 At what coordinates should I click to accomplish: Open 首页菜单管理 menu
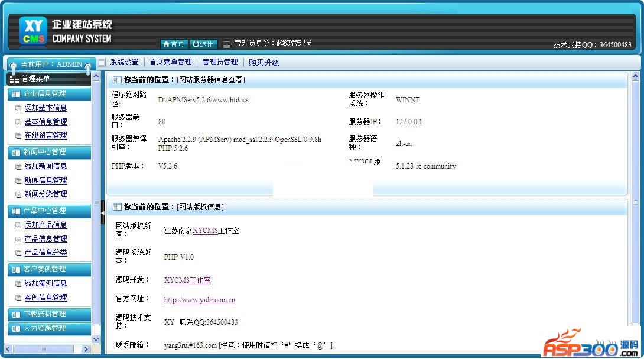coord(170,62)
